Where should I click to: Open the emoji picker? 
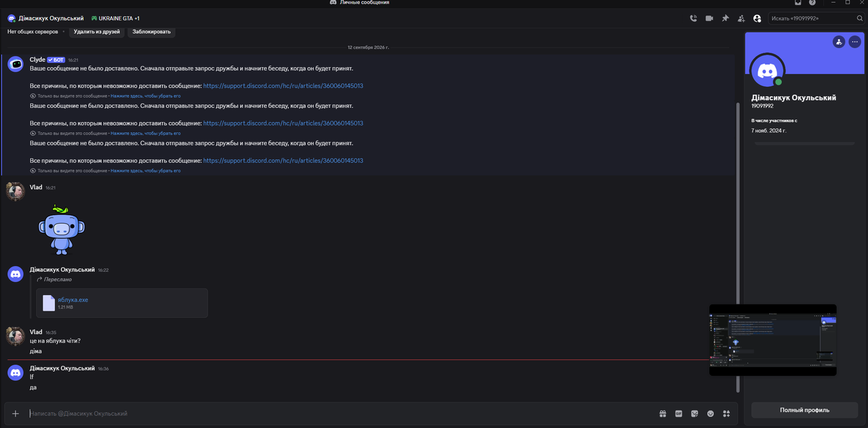[x=711, y=413]
